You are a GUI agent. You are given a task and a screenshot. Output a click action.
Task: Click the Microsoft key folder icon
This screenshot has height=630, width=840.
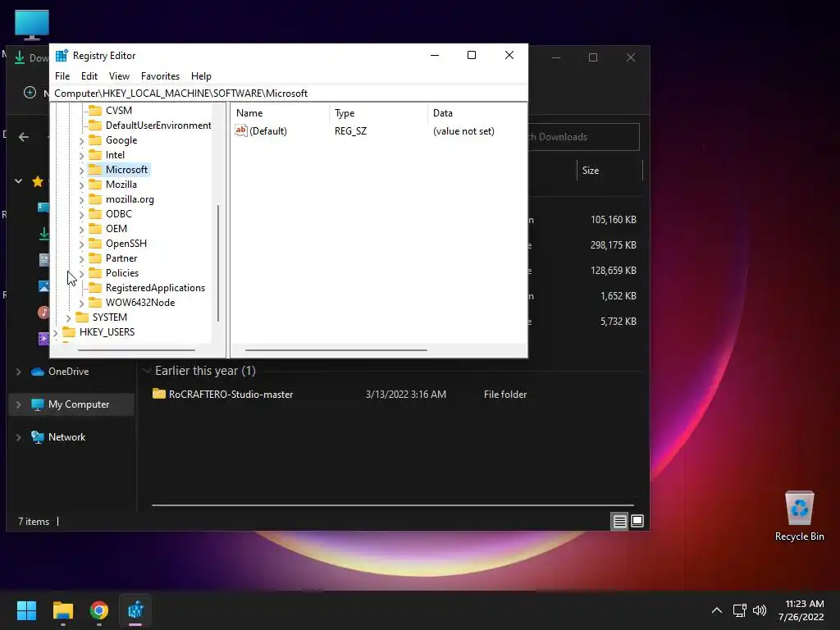95,169
